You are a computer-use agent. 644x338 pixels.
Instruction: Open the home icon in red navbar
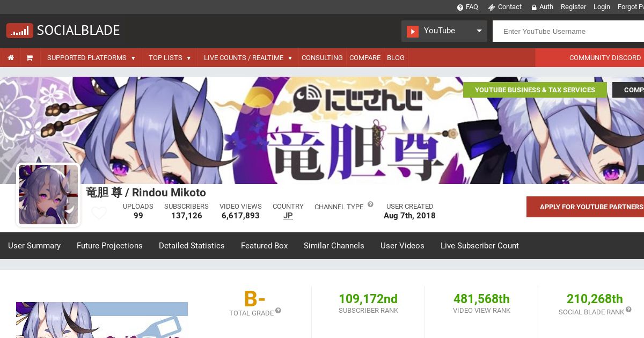click(x=11, y=57)
